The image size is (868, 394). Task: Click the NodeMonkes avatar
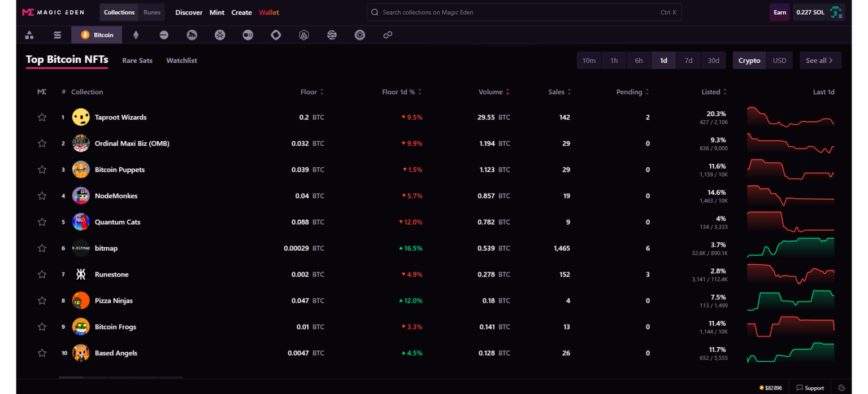(81, 196)
